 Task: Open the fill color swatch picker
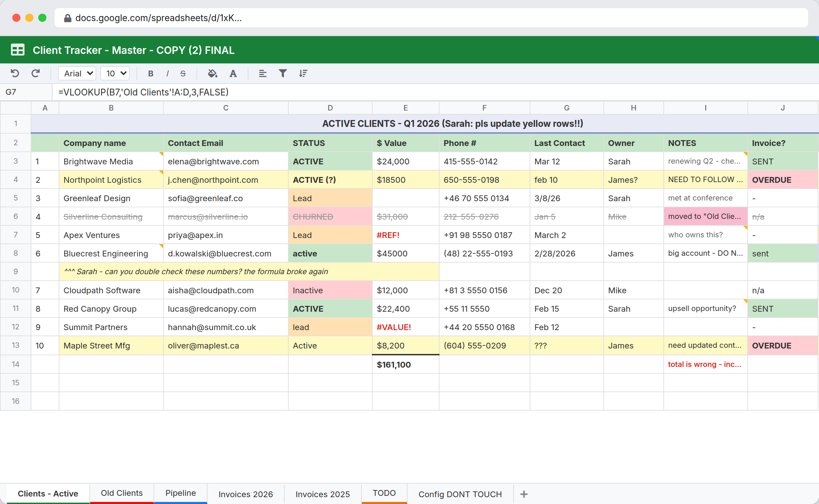(x=213, y=73)
